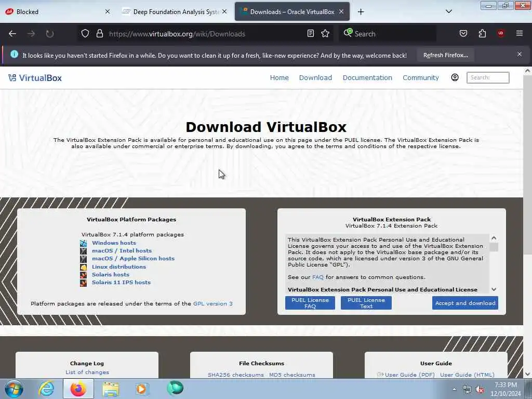This screenshot has height=399, width=532.
Task: Open the macOS / Apple Silicon hosts link
Action: pyautogui.click(x=133, y=259)
